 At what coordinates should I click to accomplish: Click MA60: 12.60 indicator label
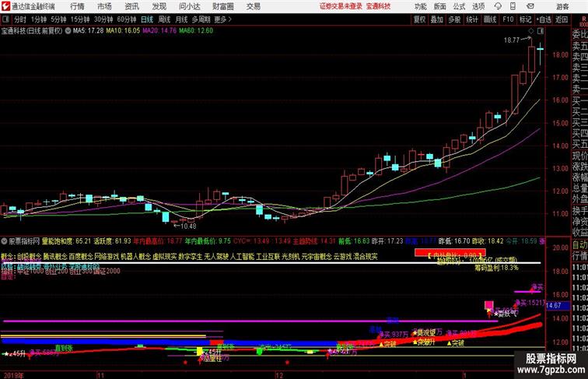point(196,31)
